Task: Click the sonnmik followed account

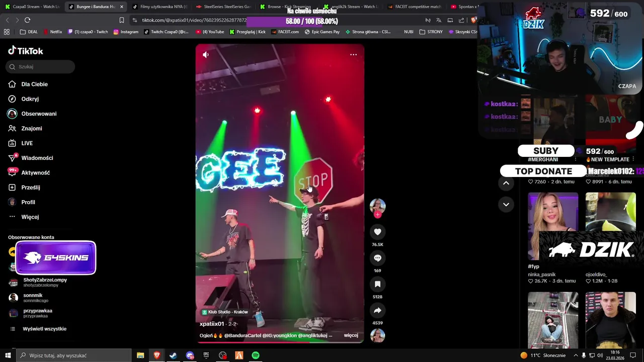Action: coord(35,298)
